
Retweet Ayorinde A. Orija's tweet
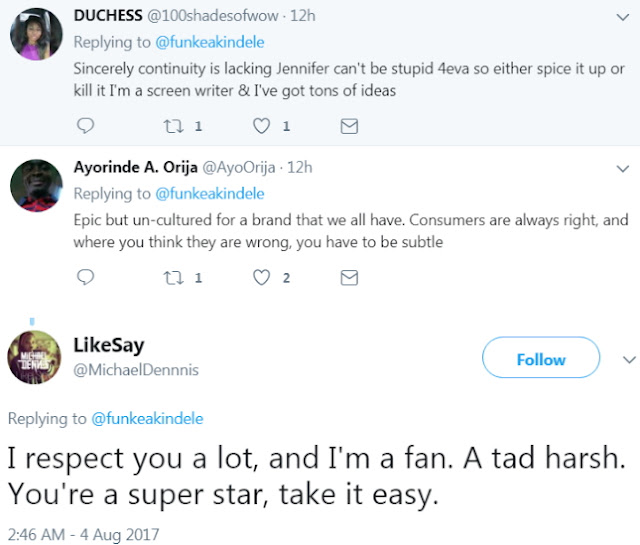[x=175, y=277]
